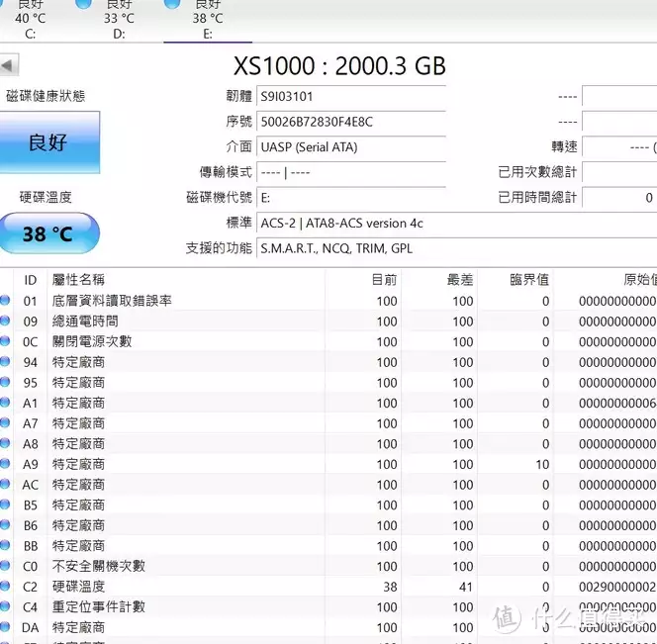Image resolution: width=657 pixels, height=644 pixels.
Task: Click threshold value 10 in row A9
Action: pos(542,464)
